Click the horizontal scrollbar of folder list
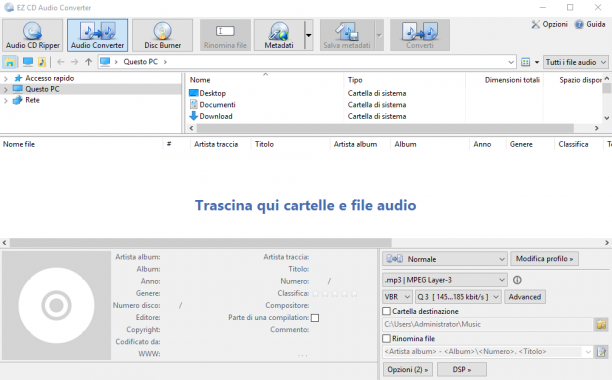The width and height of the screenshot is (612, 380). (385, 128)
